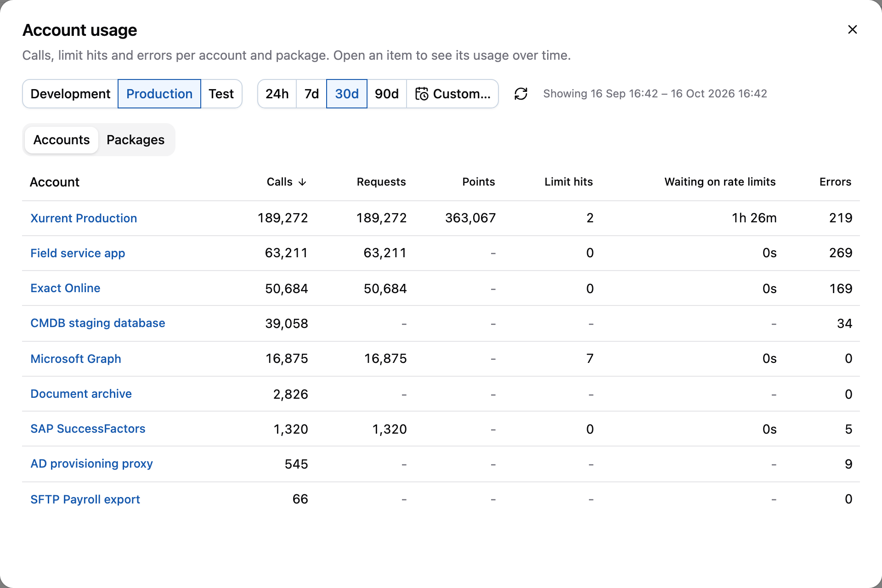Open the Xurrent Production account
The image size is (882, 588).
84,218
